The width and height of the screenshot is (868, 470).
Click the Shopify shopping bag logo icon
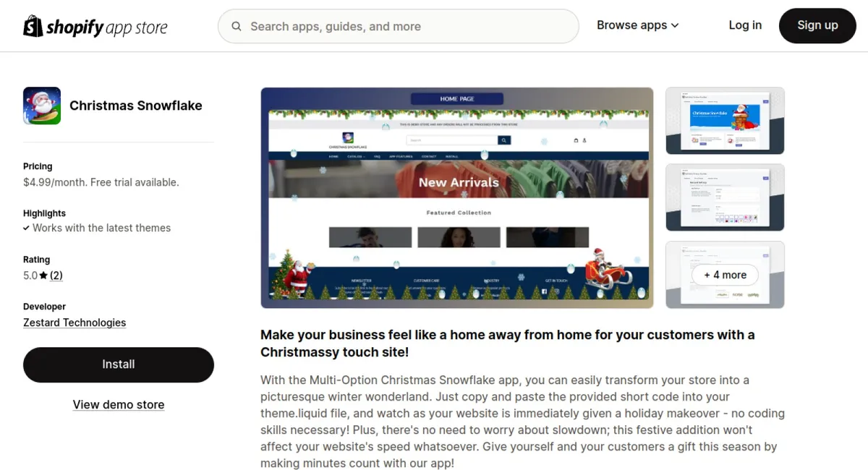33,26
